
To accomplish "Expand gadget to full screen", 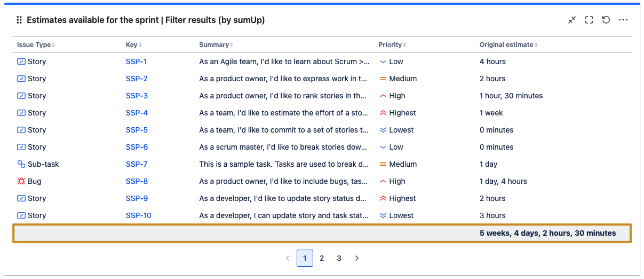I will point(589,20).
